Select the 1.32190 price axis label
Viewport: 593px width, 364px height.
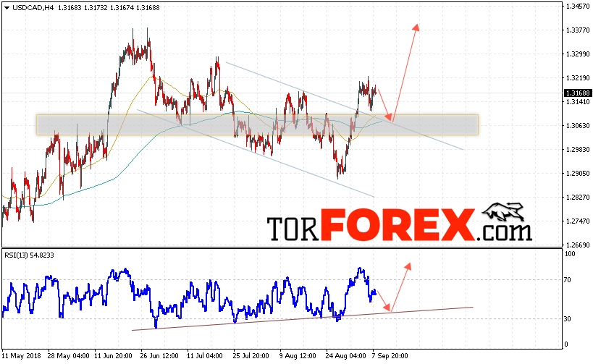coord(578,78)
